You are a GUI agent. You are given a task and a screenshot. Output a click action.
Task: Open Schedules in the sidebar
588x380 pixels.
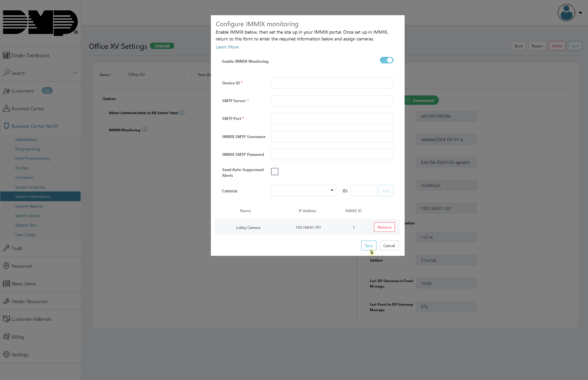pos(24,178)
